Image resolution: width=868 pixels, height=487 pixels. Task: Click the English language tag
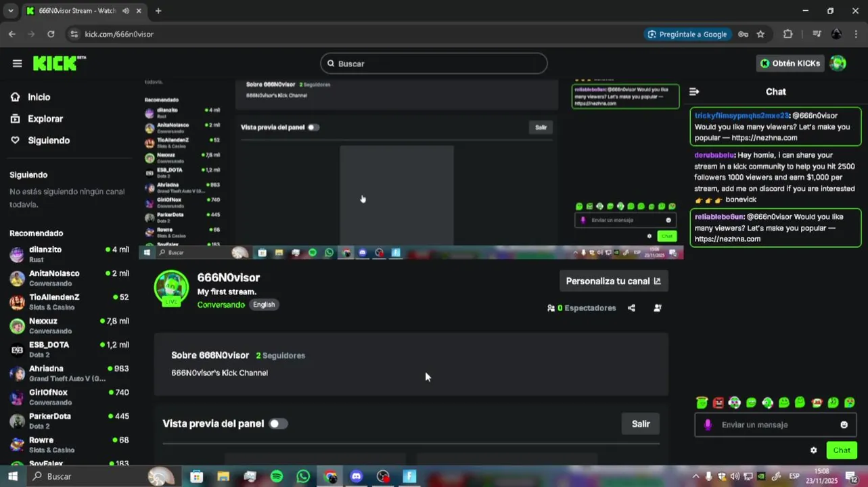pos(264,304)
